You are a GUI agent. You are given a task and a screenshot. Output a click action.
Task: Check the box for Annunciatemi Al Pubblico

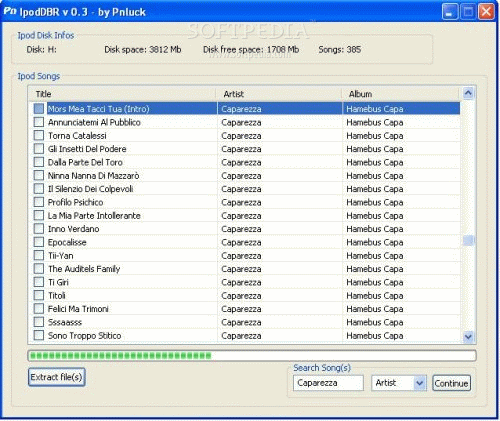tap(39, 122)
